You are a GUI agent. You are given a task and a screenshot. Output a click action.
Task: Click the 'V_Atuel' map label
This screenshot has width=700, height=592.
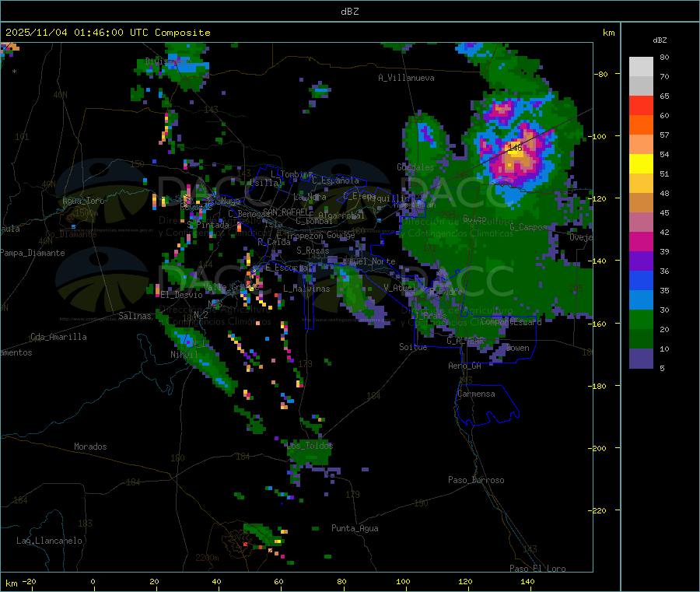[400, 288]
